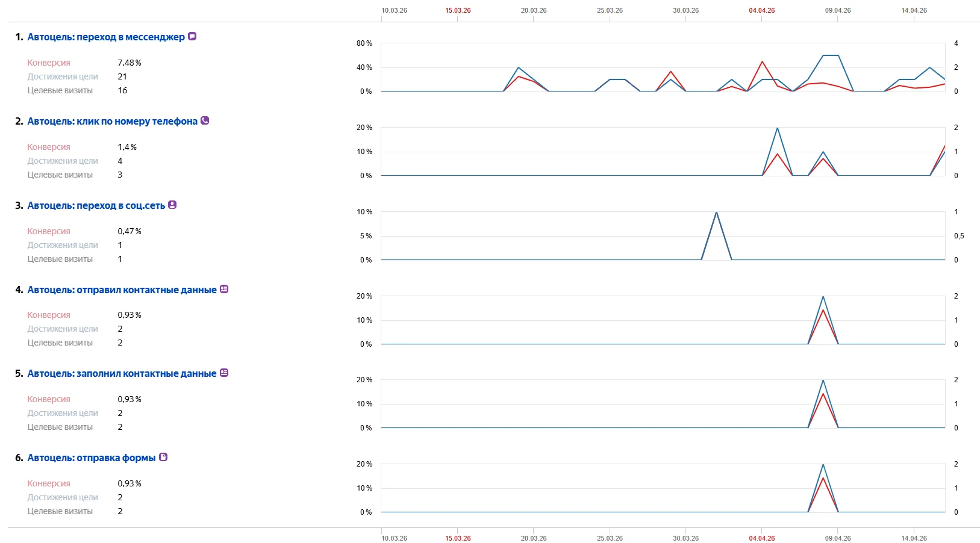This screenshot has width=980, height=543.
Task: Click the messenger icon beside the first goal
Action: (192, 36)
